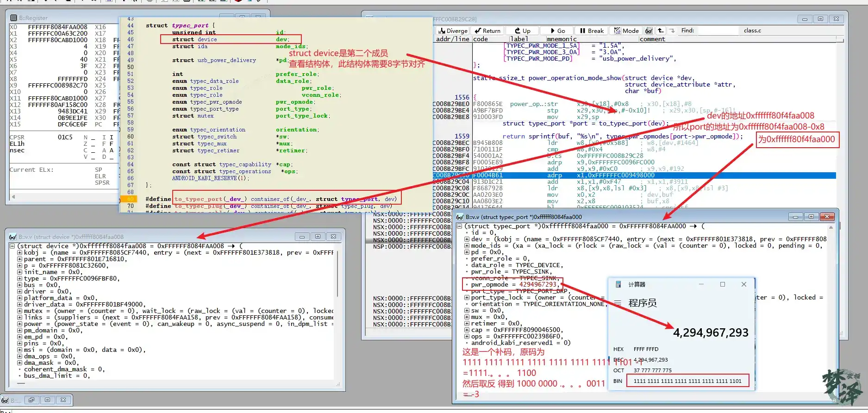868x413 pixels.
Task: Select the data_role = TYPEC_DEVICE row
Action: (517, 265)
